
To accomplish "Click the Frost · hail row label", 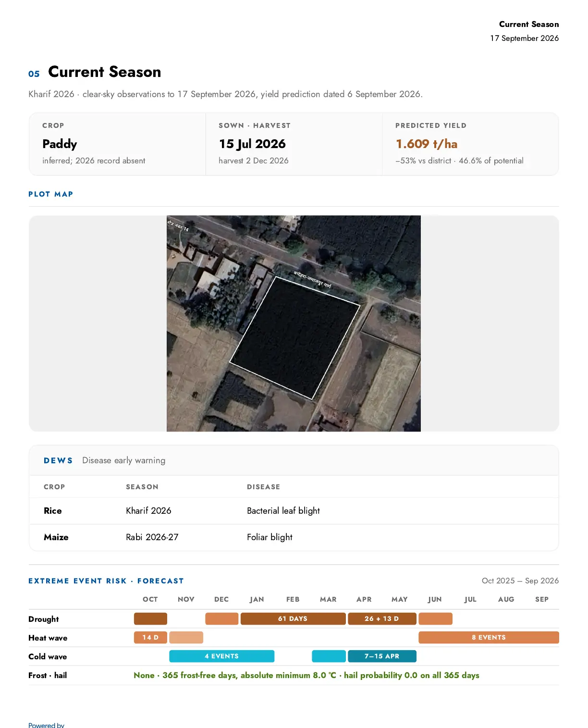I will click(48, 675).
